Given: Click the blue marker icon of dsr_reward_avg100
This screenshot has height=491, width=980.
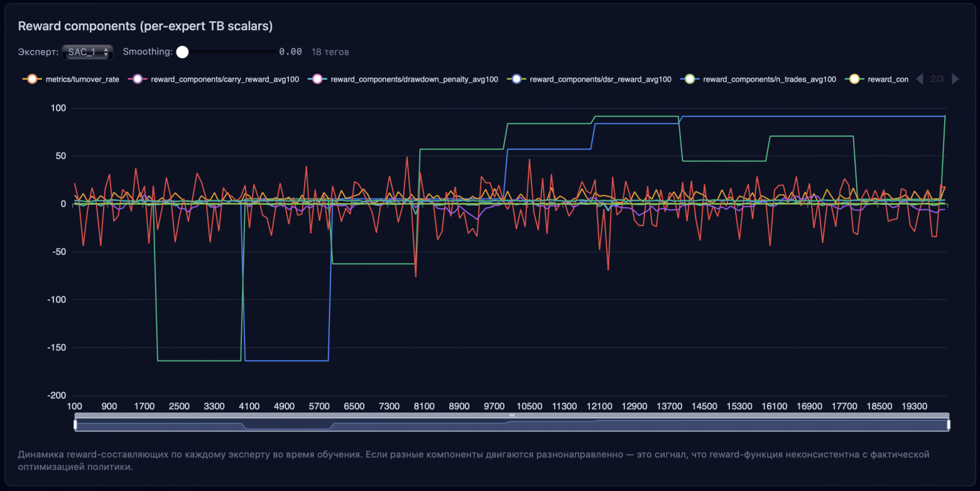Looking at the screenshot, I should [516, 80].
